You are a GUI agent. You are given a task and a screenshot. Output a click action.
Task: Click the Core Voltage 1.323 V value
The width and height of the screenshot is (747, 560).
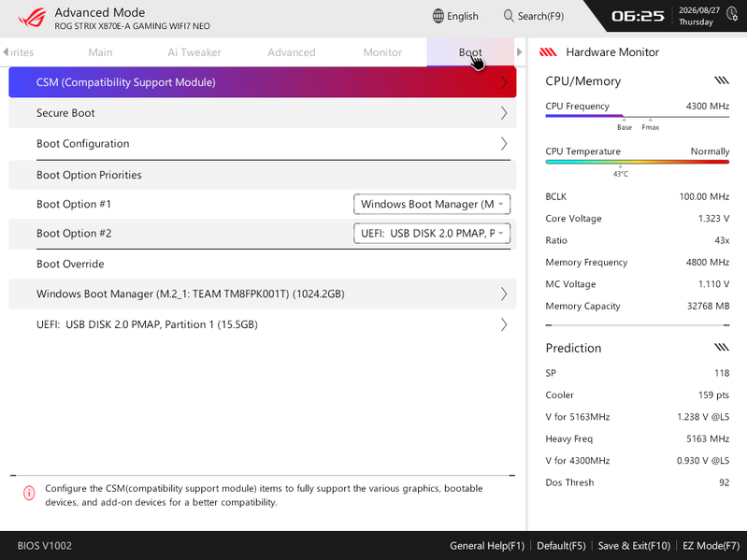pos(713,219)
